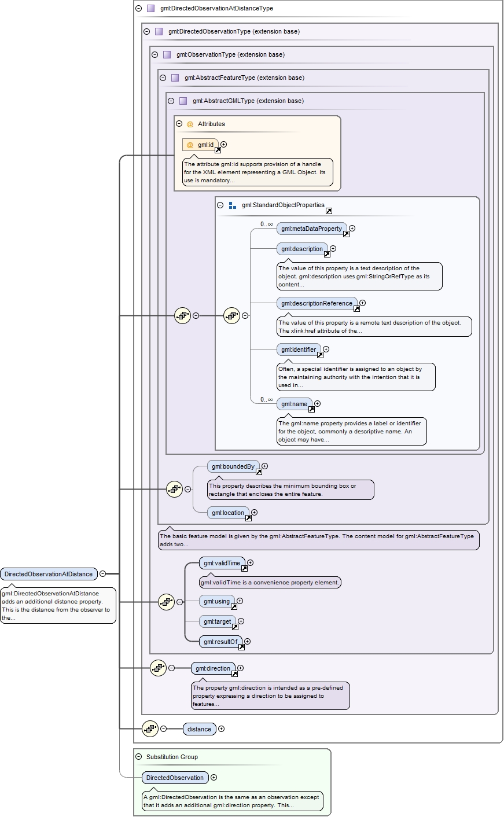Collapse sequence holding distance element

pyautogui.click(x=163, y=728)
